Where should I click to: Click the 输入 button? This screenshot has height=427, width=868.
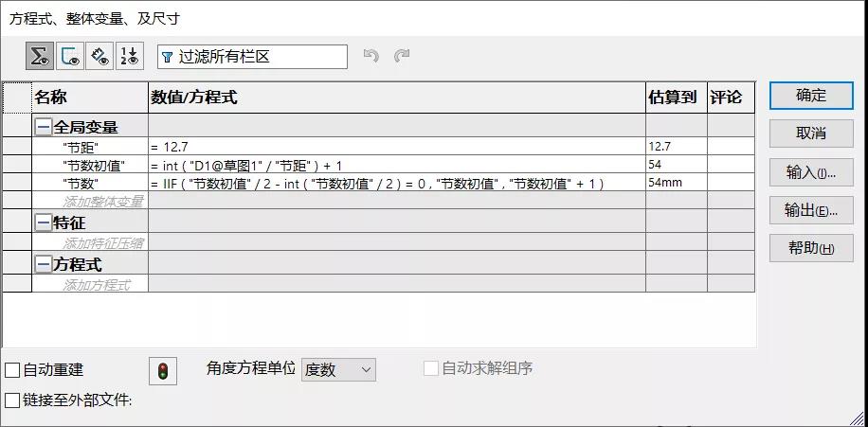pyautogui.click(x=811, y=172)
